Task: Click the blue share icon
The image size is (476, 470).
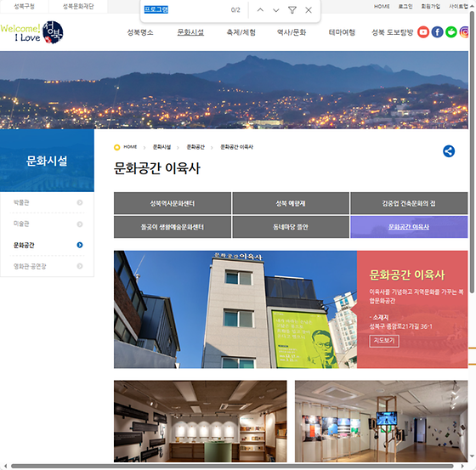Action: point(449,151)
